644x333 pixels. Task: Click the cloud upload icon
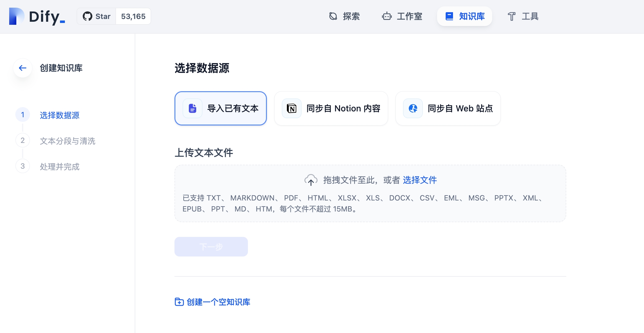311,180
